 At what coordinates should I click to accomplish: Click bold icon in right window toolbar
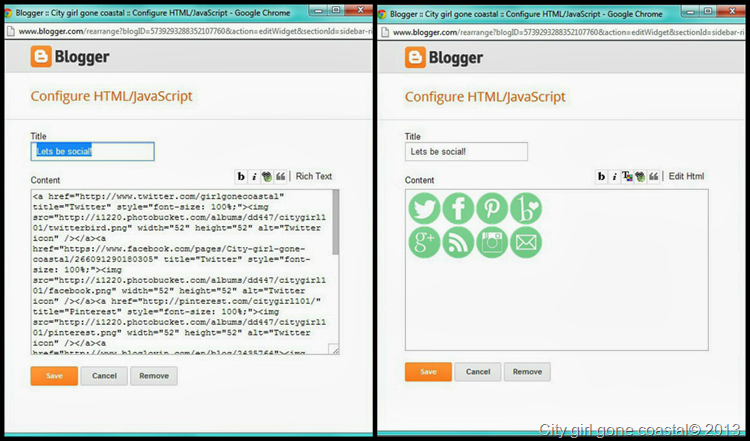click(x=601, y=176)
